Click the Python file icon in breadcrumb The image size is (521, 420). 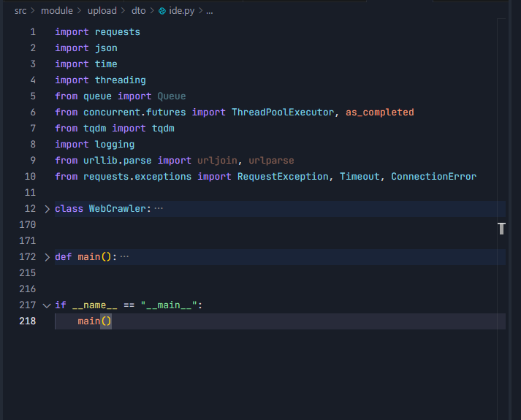coord(162,12)
